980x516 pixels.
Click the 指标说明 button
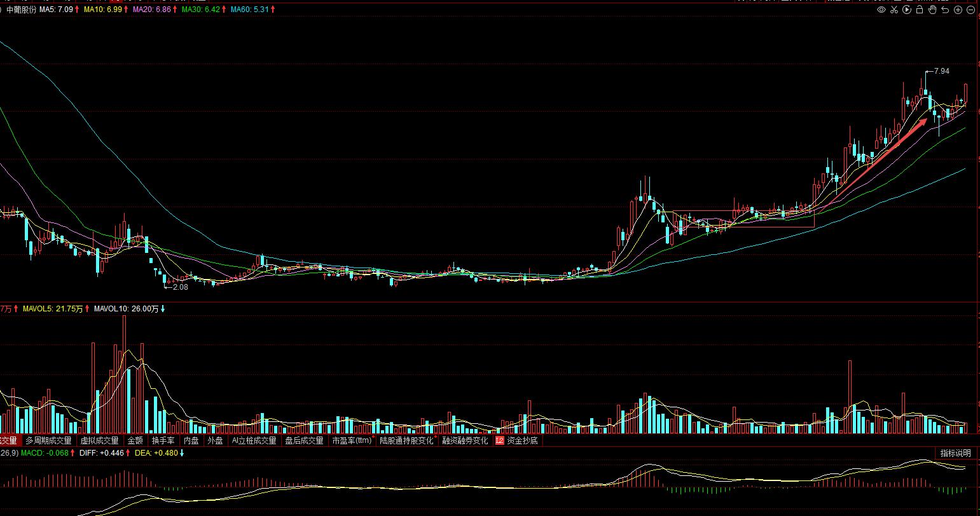956,453
